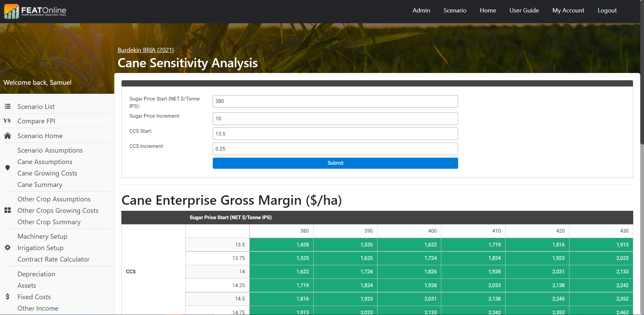The image size is (644, 315).
Task: Click the machinery setup gear icon
Action: tap(7, 248)
